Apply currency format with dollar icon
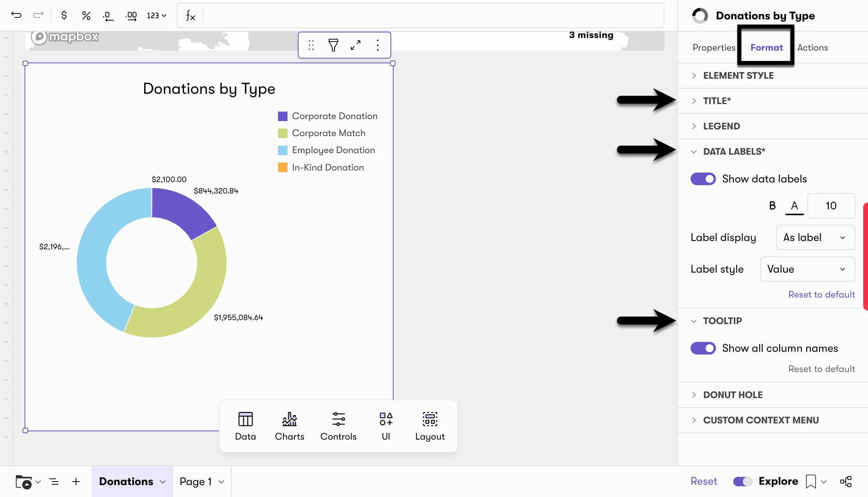Image resolution: width=868 pixels, height=497 pixels. (64, 15)
